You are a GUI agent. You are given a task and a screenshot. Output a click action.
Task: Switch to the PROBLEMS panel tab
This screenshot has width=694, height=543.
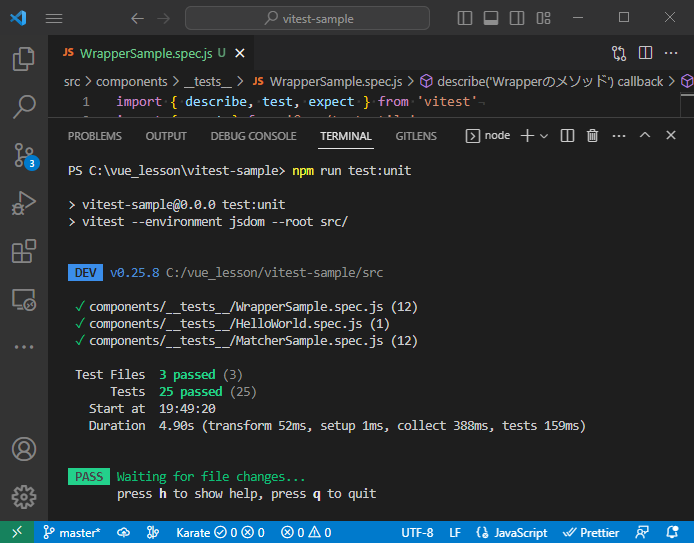click(95, 136)
